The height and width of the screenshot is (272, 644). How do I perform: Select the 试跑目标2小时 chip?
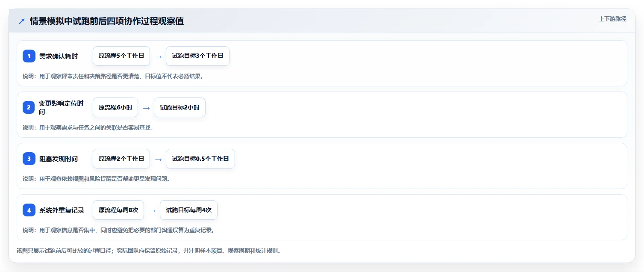[x=180, y=107]
